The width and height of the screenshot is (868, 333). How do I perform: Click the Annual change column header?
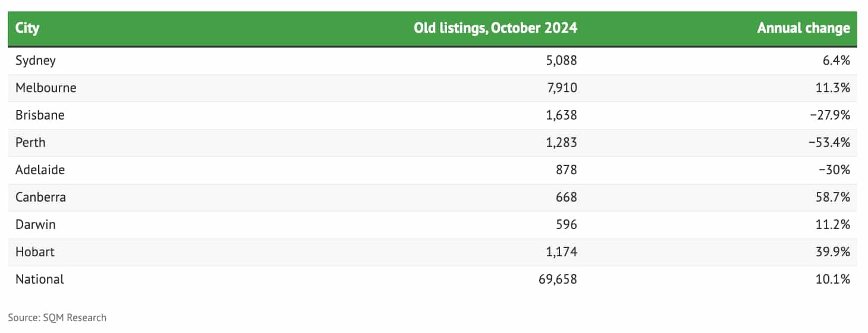(803, 28)
